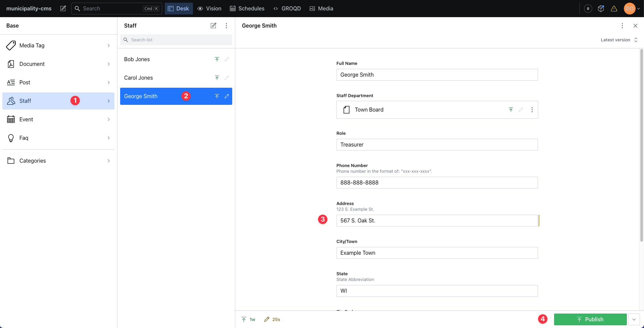This screenshot has height=328, width=644.
Task: Click the new document icon beside municipality-cms
Action: (63, 8)
